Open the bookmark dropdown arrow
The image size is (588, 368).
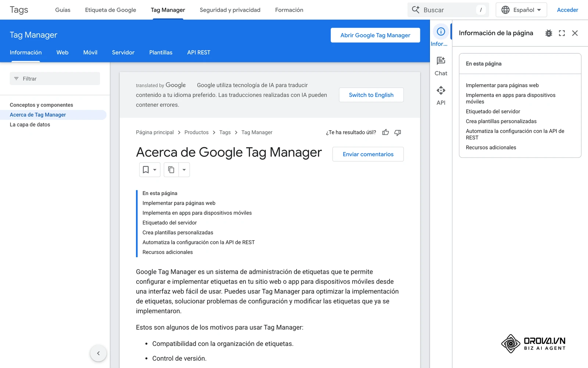tap(155, 170)
